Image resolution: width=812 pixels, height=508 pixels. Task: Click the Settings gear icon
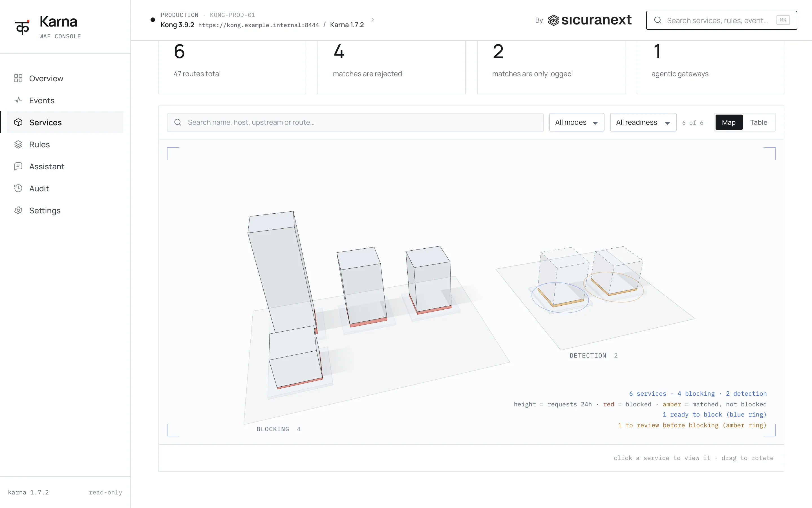tap(18, 210)
